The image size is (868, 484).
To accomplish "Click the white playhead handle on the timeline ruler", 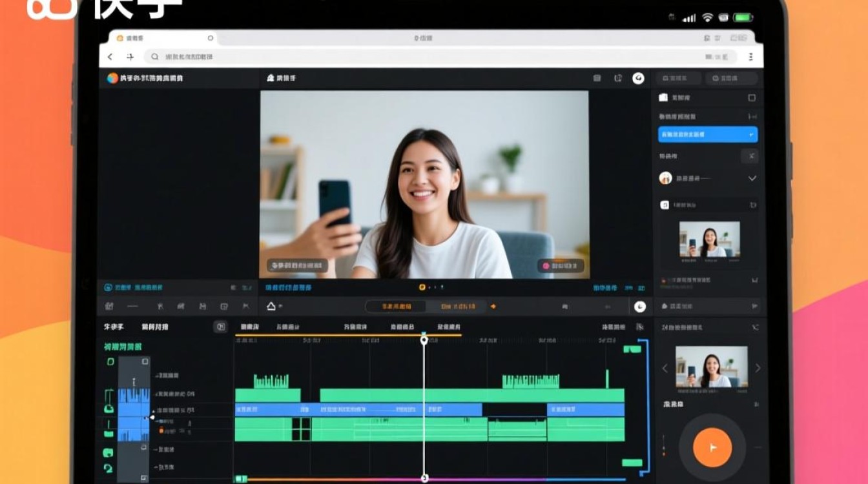I will click(424, 339).
